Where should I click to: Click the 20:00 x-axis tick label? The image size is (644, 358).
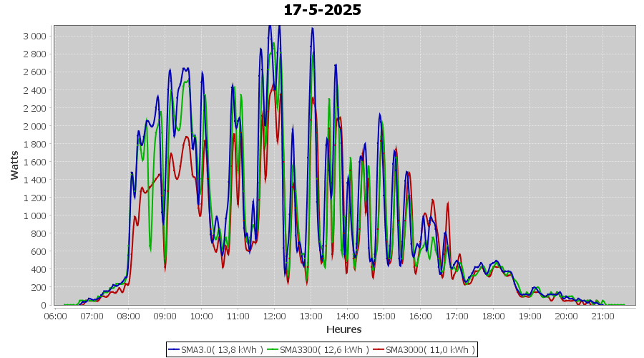click(567, 316)
